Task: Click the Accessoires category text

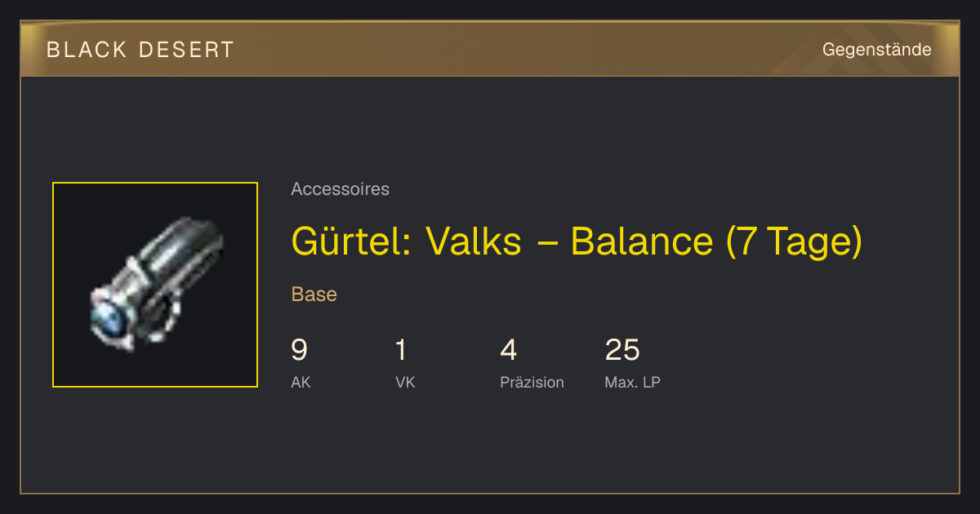Action: coord(340,189)
